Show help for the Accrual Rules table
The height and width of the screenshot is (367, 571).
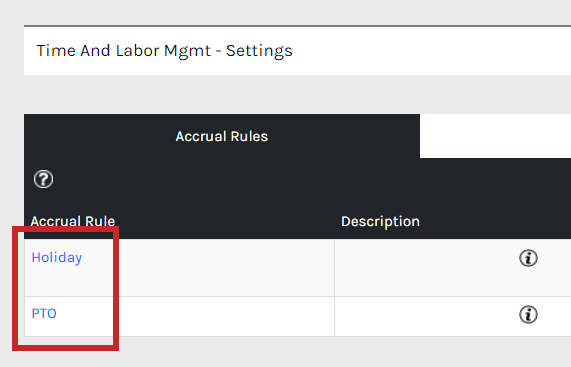coord(43,179)
